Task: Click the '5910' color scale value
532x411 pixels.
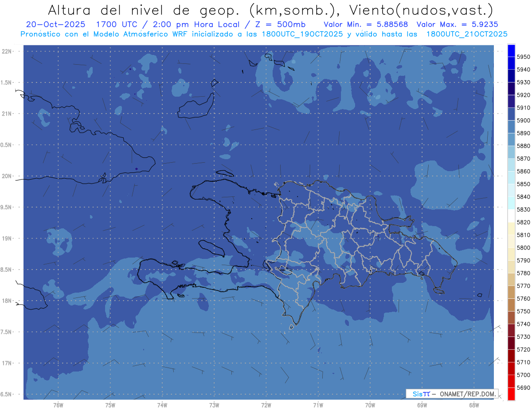Action: 524,108
